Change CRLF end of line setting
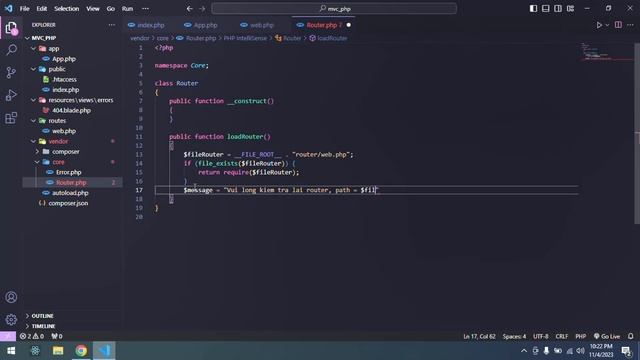The height and width of the screenshot is (360, 640). pyautogui.click(x=562, y=336)
